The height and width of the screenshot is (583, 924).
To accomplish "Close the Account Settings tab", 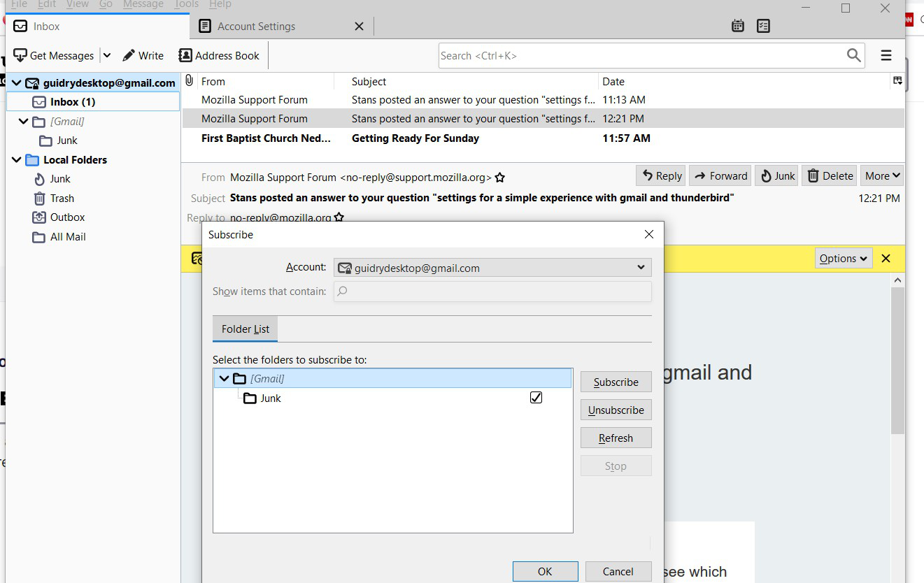I will (359, 26).
